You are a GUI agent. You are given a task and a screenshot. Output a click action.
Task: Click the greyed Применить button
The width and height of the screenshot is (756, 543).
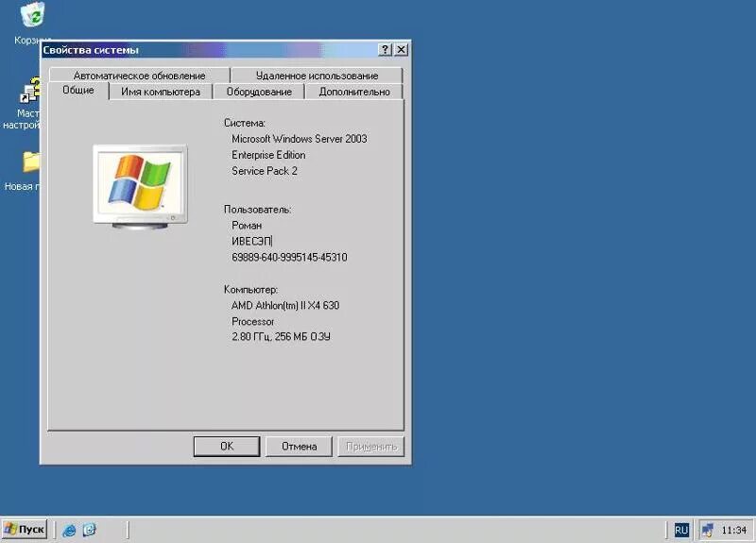(x=371, y=446)
